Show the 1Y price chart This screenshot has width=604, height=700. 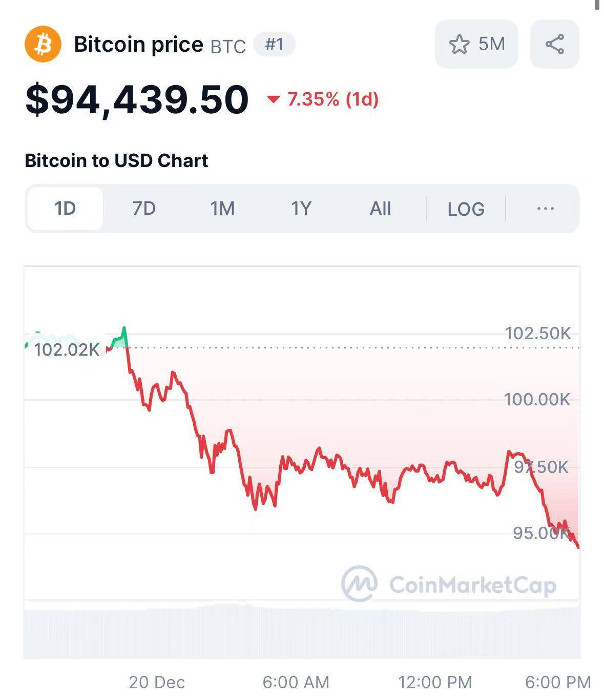click(301, 209)
